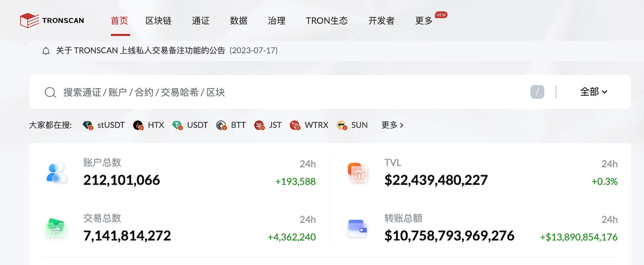Select the JST trending token

(275, 125)
